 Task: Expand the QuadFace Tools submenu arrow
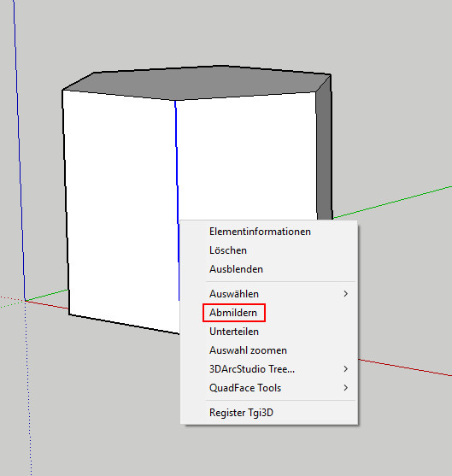point(345,388)
